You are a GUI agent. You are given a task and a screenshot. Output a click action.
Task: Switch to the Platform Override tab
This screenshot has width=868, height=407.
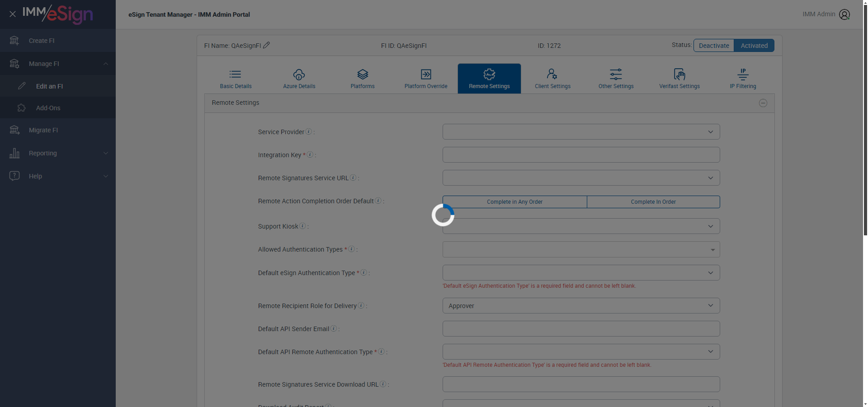click(426, 79)
